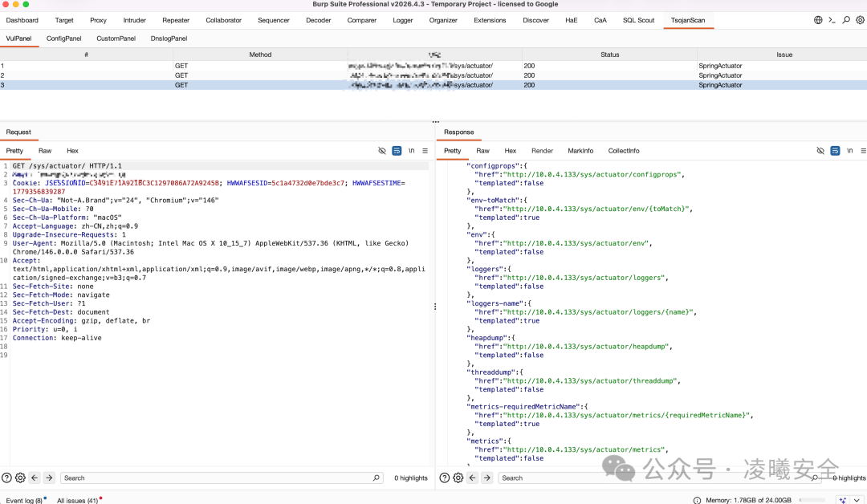Click Response search help question icon
Screen dimensions: 867x504
click(445, 478)
